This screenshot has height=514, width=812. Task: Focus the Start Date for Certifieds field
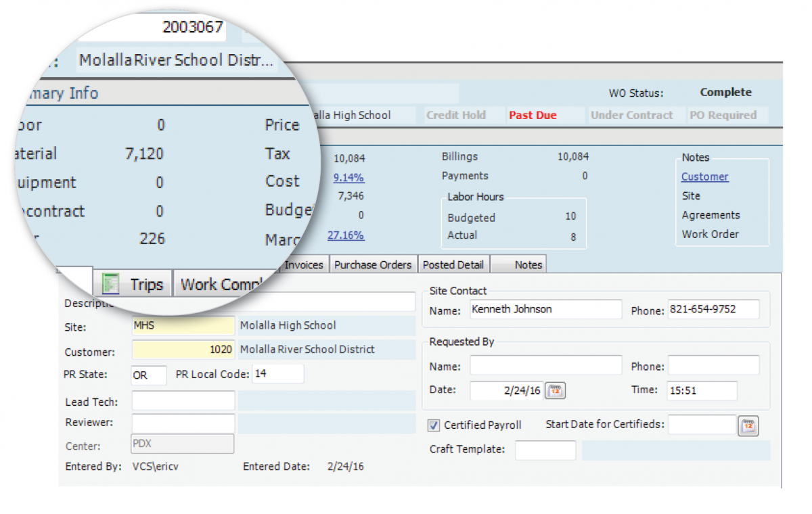pos(702,425)
